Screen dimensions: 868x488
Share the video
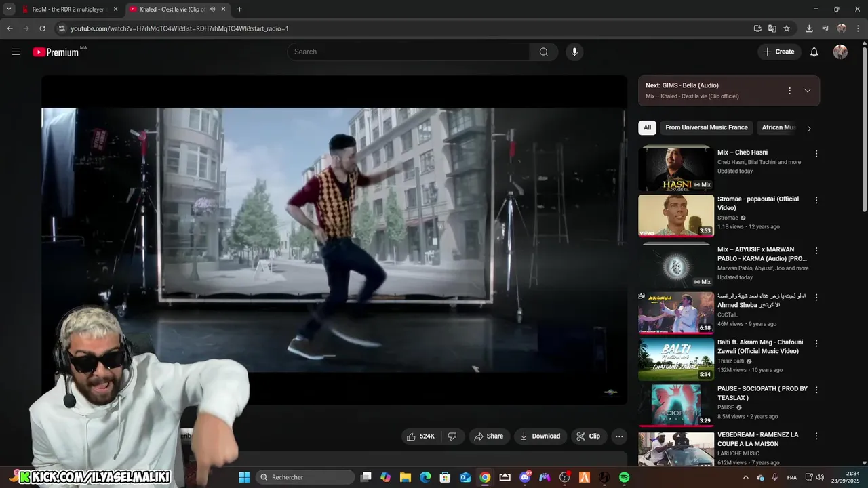tap(488, 436)
